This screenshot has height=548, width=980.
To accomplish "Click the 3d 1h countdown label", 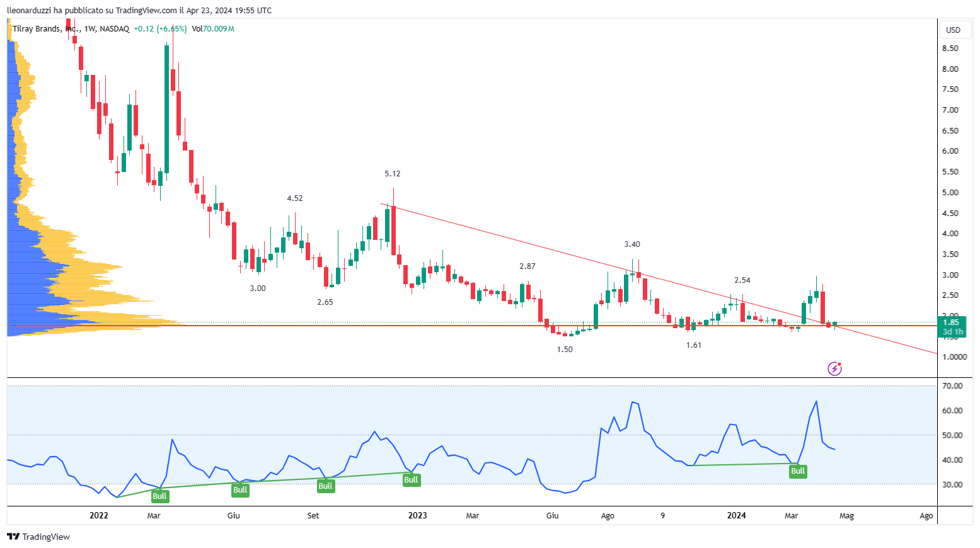I will point(952,331).
